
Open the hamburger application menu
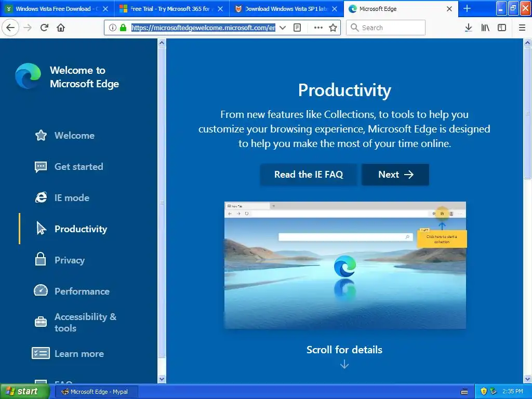[522, 28]
